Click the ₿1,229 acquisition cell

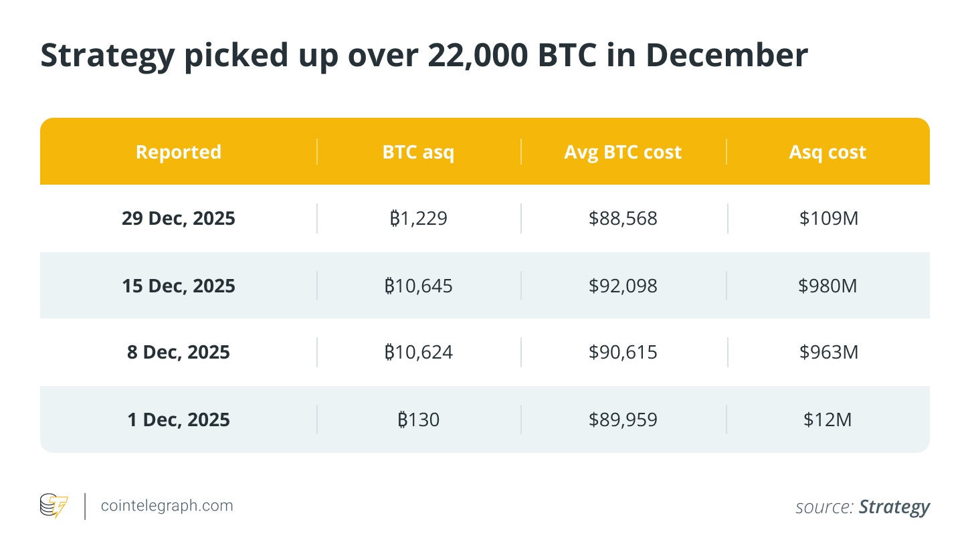[418, 219]
